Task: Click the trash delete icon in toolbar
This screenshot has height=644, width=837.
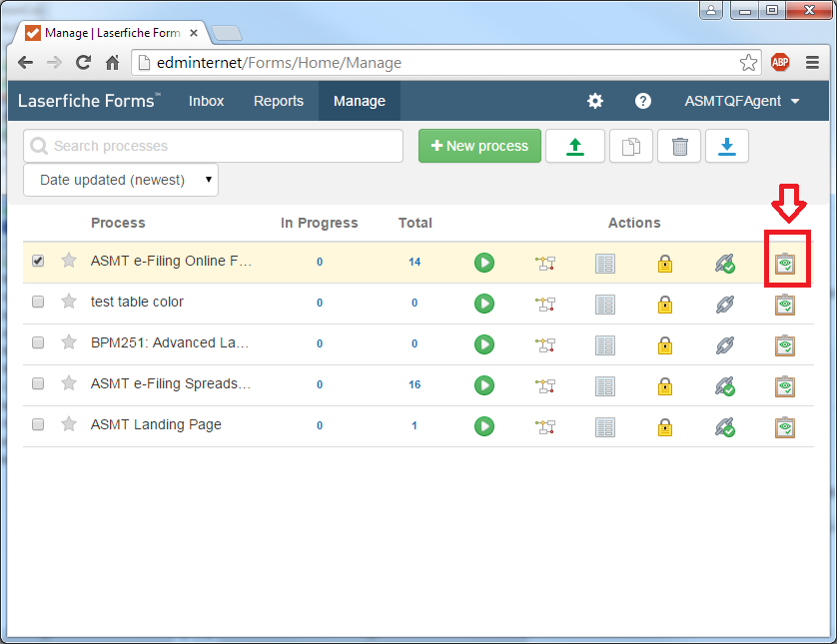Action: [x=679, y=147]
